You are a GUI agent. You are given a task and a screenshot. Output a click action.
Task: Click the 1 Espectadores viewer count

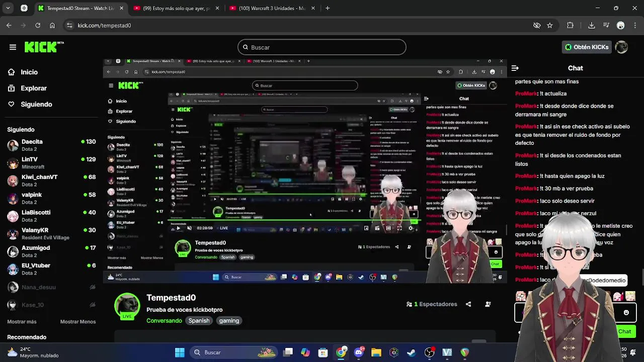[432, 304]
